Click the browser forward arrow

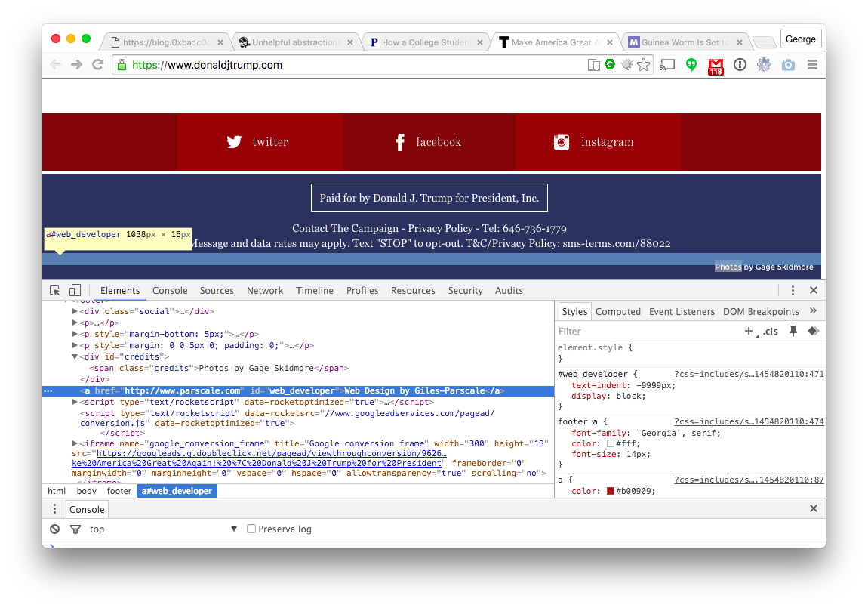[x=76, y=65]
